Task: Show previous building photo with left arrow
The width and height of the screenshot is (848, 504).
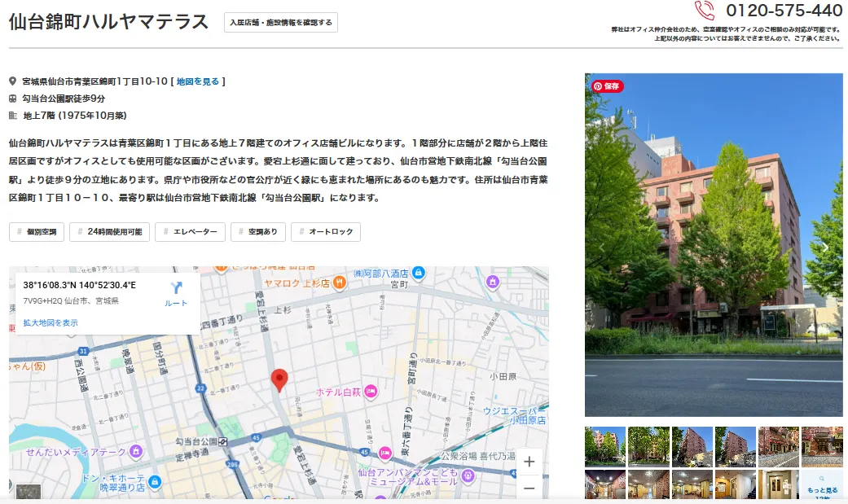Action: click(x=603, y=248)
